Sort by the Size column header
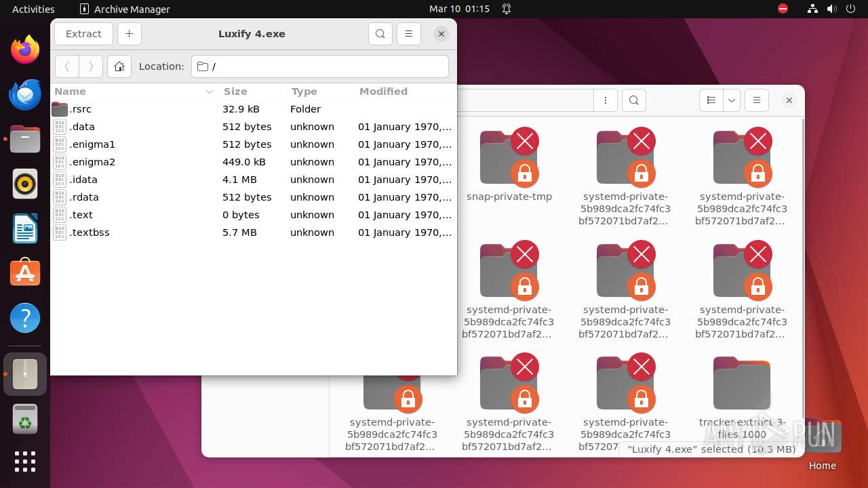The image size is (868, 488). coord(252,91)
